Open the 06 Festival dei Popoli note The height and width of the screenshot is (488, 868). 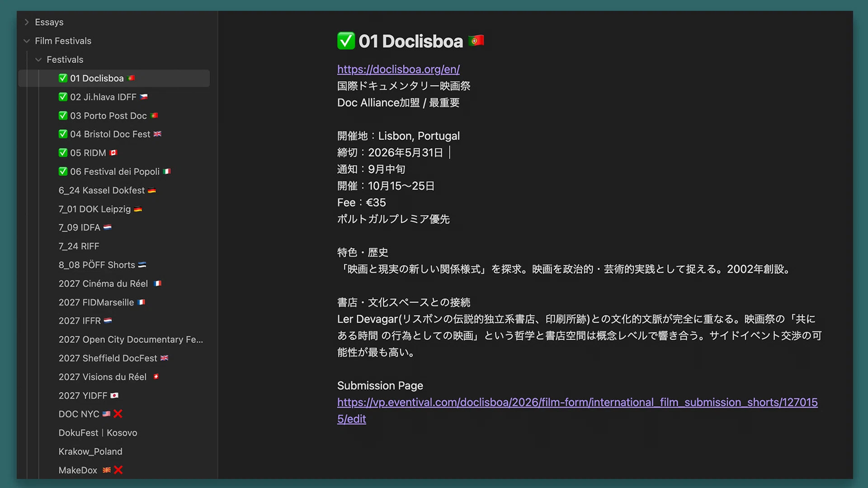[115, 172]
